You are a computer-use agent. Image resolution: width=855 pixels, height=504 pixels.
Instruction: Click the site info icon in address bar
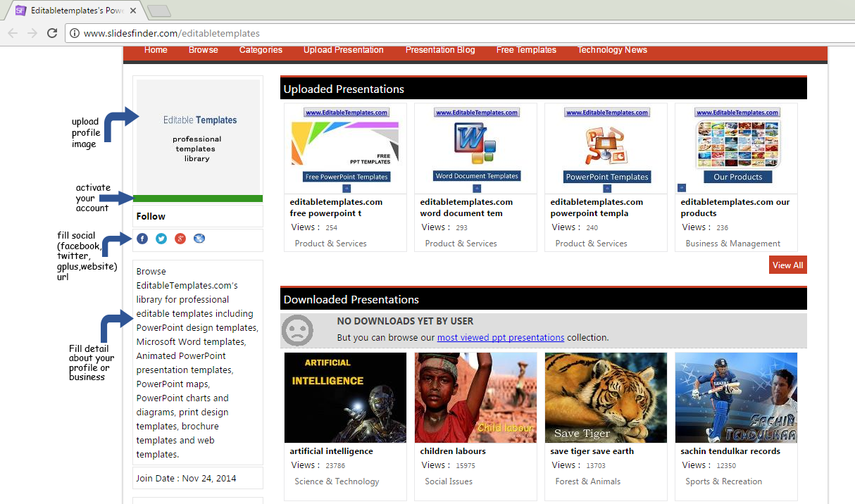pyautogui.click(x=74, y=33)
